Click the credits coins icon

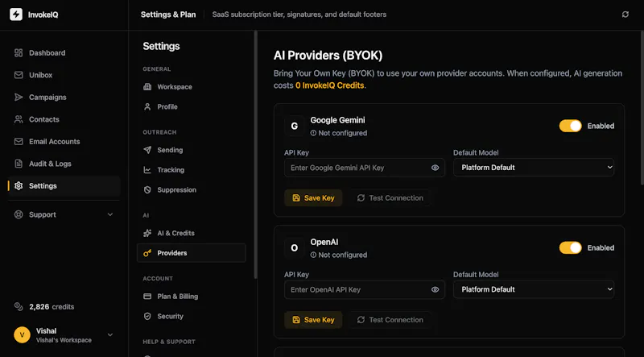pos(19,306)
